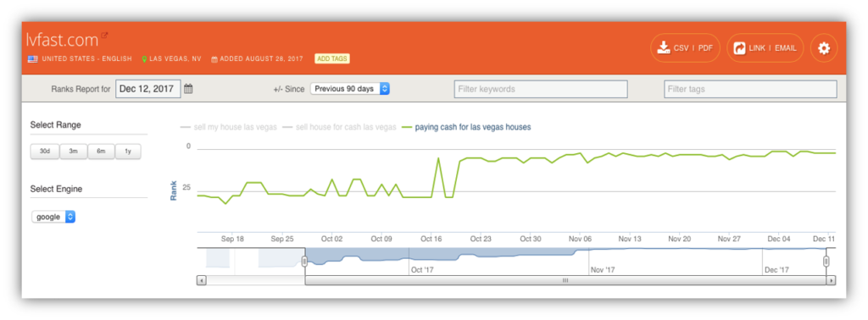
Task: Click the right scroll arrow of chart navigator
Action: (x=831, y=281)
